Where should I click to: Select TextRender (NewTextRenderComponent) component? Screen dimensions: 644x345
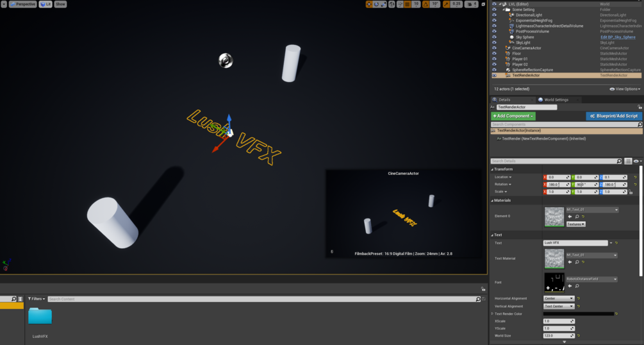point(544,139)
